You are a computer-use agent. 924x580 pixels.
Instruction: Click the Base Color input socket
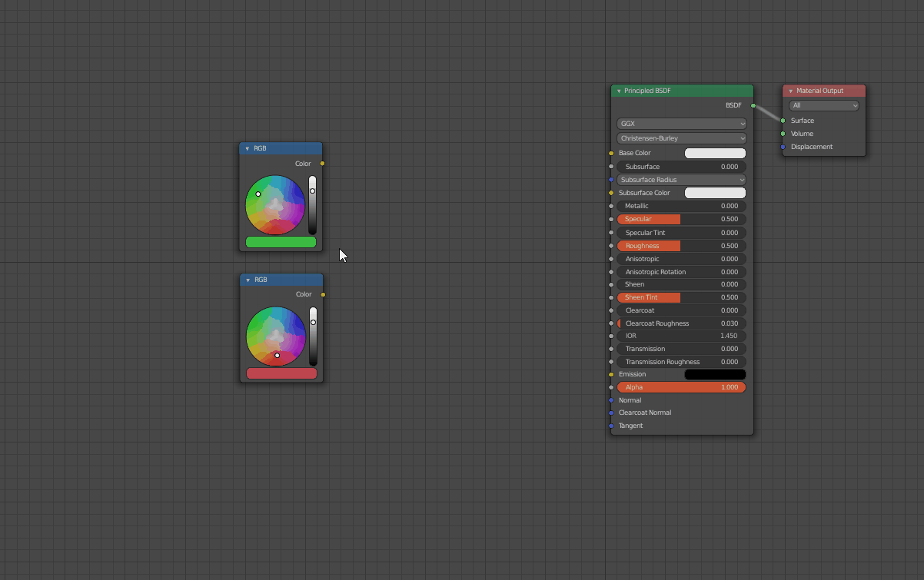click(x=611, y=153)
